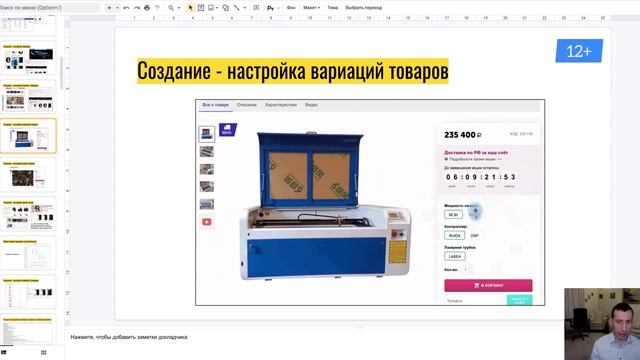Viewport: 640px width, 360px height.
Task: Click Выбрать переход transition button
Action: (x=364, y=8)
